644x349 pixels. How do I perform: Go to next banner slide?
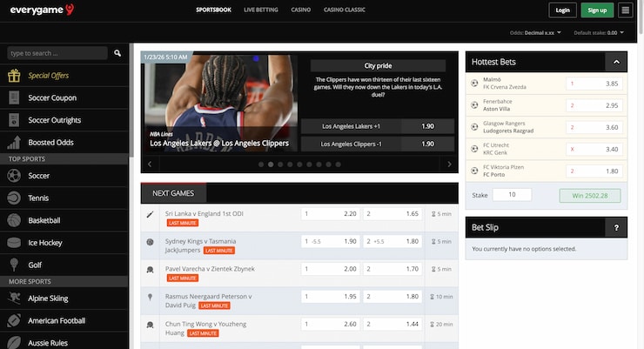tap(449, 164)
